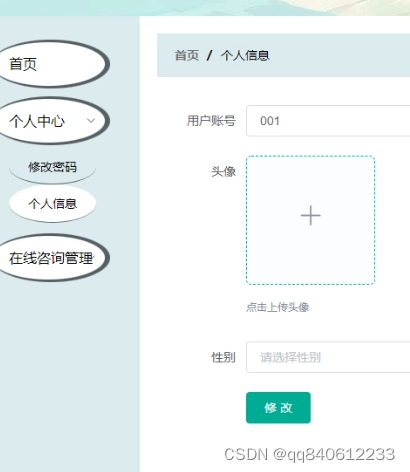
Task: Click the 性别 field label
Action: [224, 357]
